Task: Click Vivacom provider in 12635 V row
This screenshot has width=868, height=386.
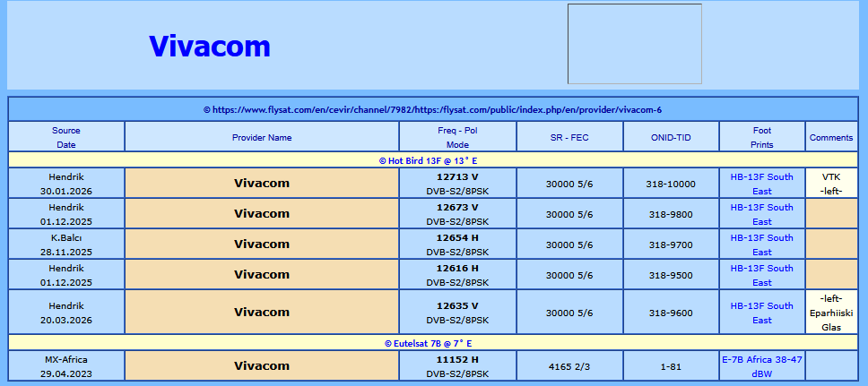Action: [262, 312]
